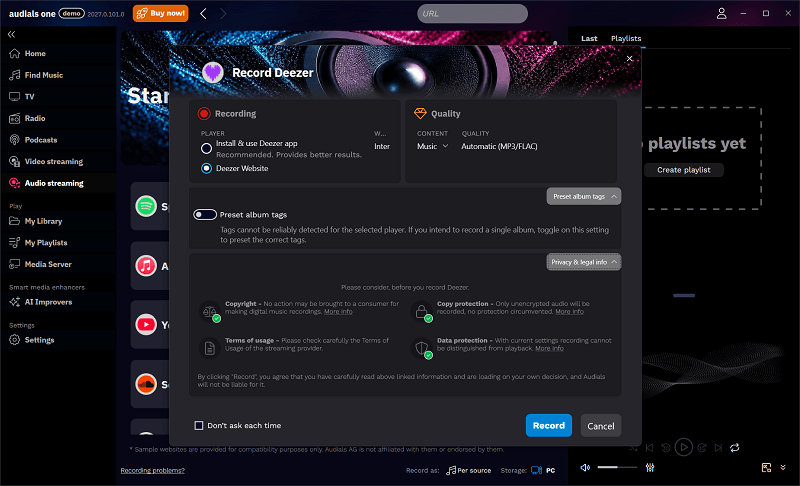Change Record as Per source setting
Screen dimensions: 800x486
point(469,470)
